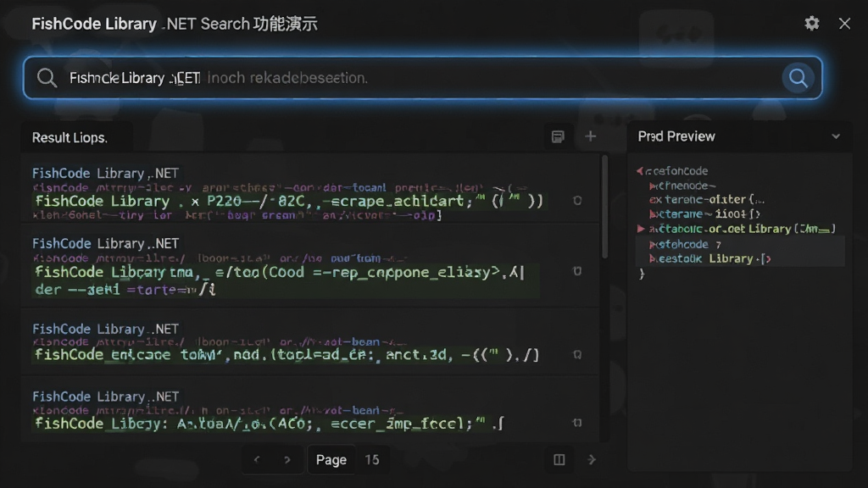Viewport: 868px width, 488px height.
Task: Go to previous page arrow
Action: (257, 460)
